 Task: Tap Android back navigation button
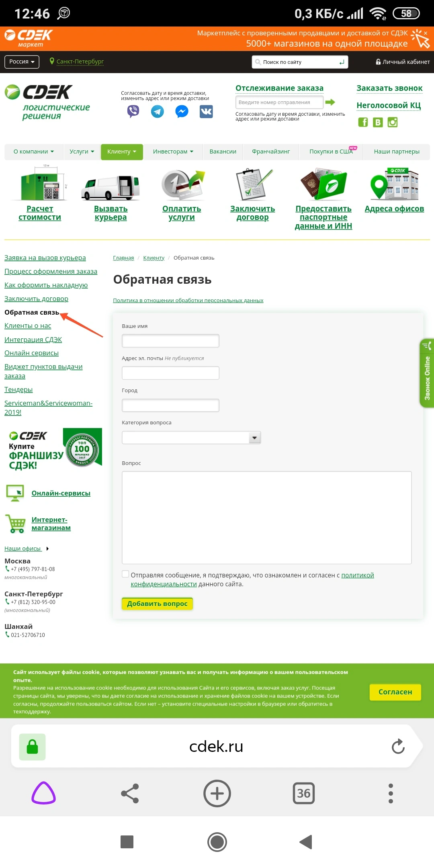[306, 842]
